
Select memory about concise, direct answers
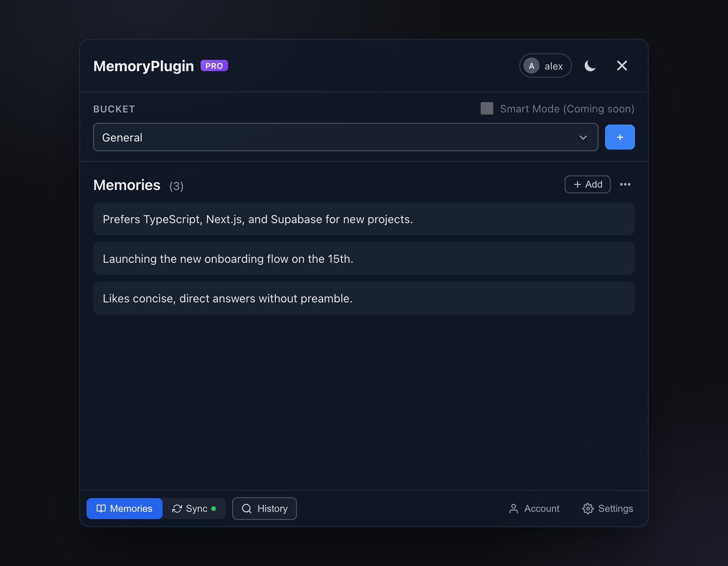click(364, 298)
